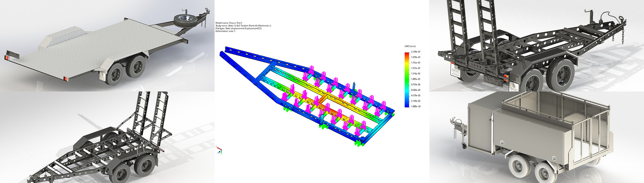The image size is (644, 183).
Task: Select the flatbed car trailer render
Action: [107, 46]
